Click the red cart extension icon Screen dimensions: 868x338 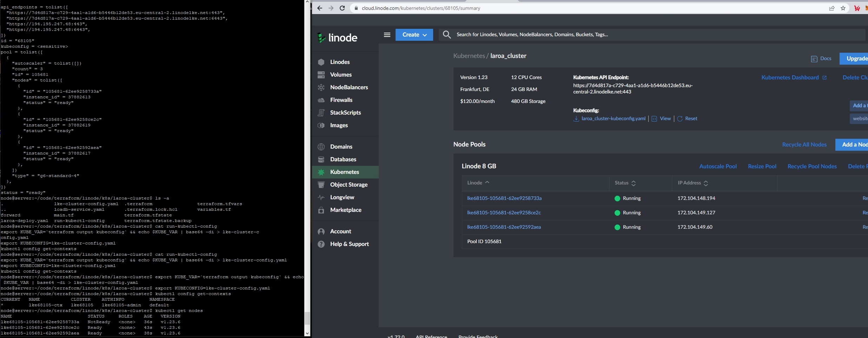(857, 8)
